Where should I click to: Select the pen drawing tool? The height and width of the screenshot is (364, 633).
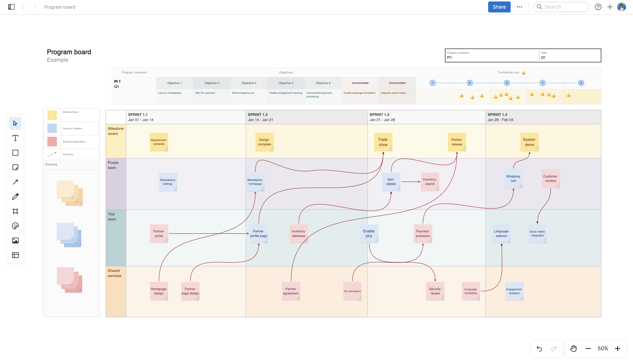click(15, 196)
